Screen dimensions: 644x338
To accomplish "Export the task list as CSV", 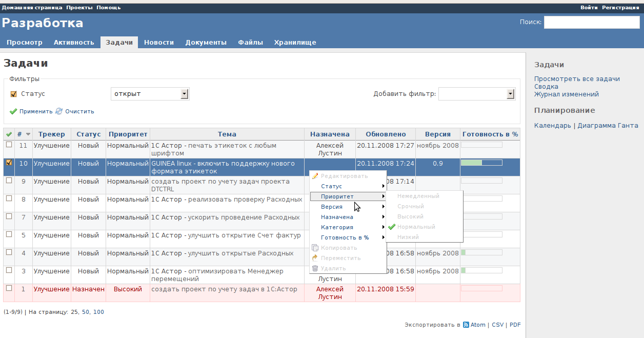I will click(x=497, y=325).
